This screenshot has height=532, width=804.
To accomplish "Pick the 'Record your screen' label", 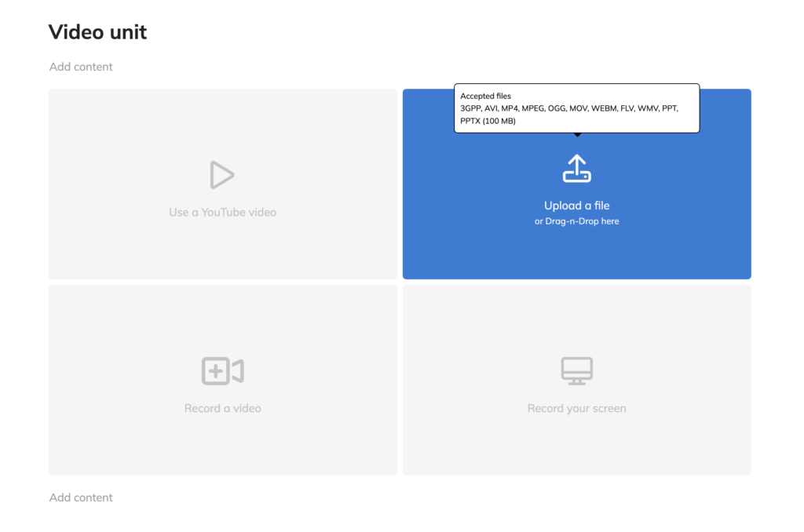I will coord(576,408).
